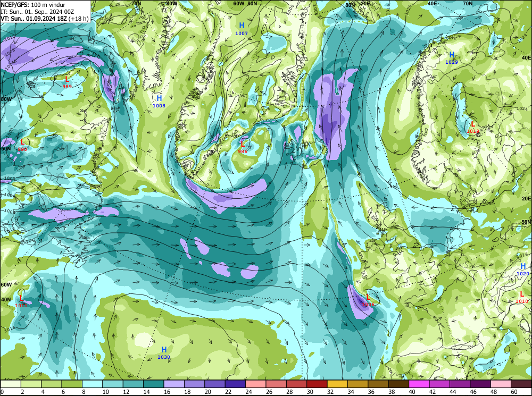Click the high pressure marker labeled 1007

pyautogui.click(x=242, y=29)
